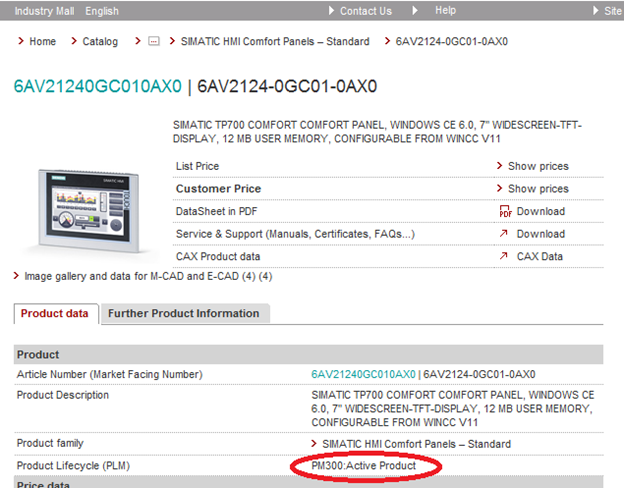This screenshot has height=488, width=624.
Task: Click the 'Customer Price' row label
Action: (x=218, y=189)
